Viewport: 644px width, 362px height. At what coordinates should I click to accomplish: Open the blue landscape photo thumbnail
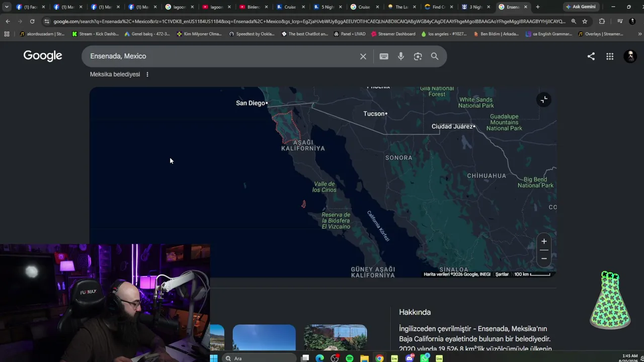pyautogui.click(x=264, y=337)
